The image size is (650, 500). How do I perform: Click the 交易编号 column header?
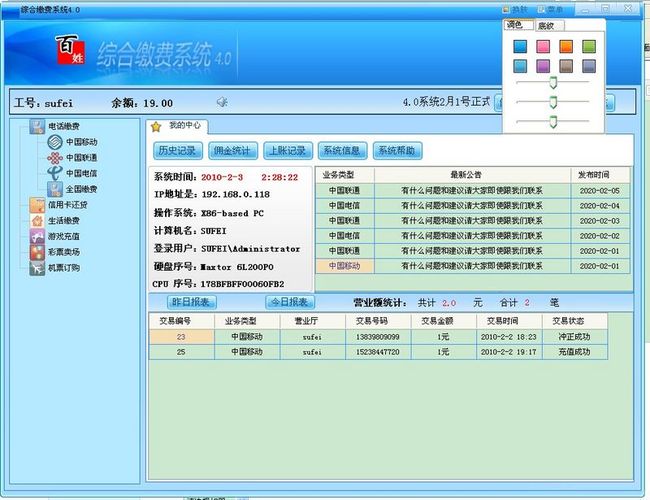(x=182, y=321)
